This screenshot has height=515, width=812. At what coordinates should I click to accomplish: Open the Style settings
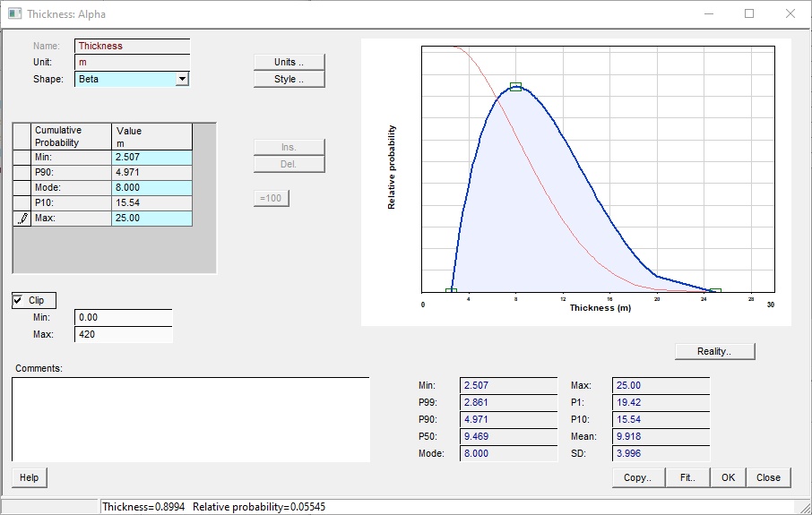point(289,79)
